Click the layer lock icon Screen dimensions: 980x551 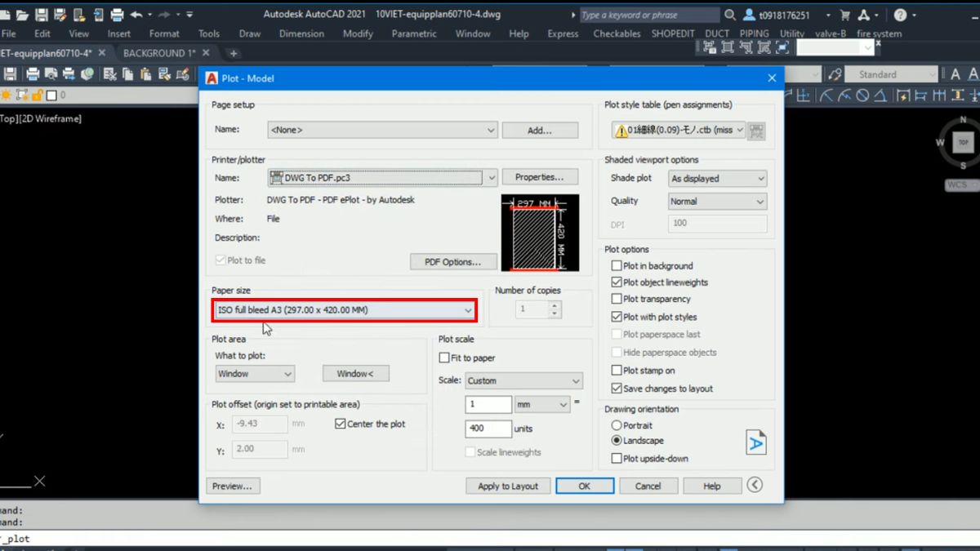click(37, 96)
